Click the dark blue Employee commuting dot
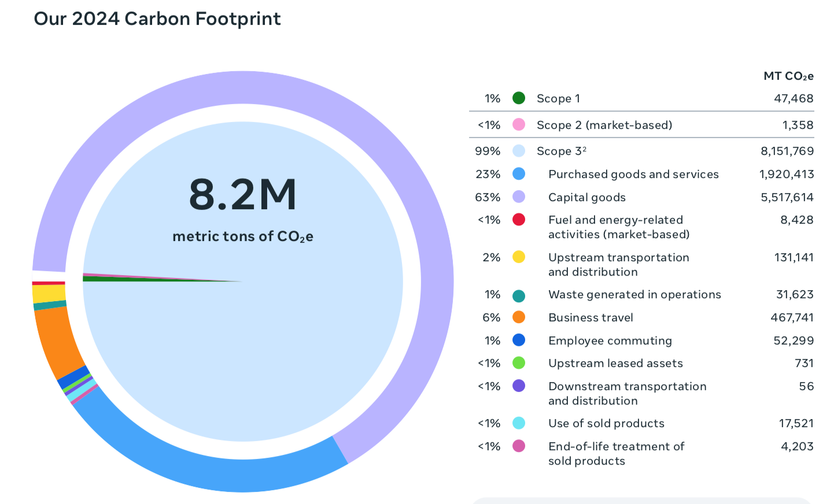Screen dimensions: 834x504 click(519, 340)
